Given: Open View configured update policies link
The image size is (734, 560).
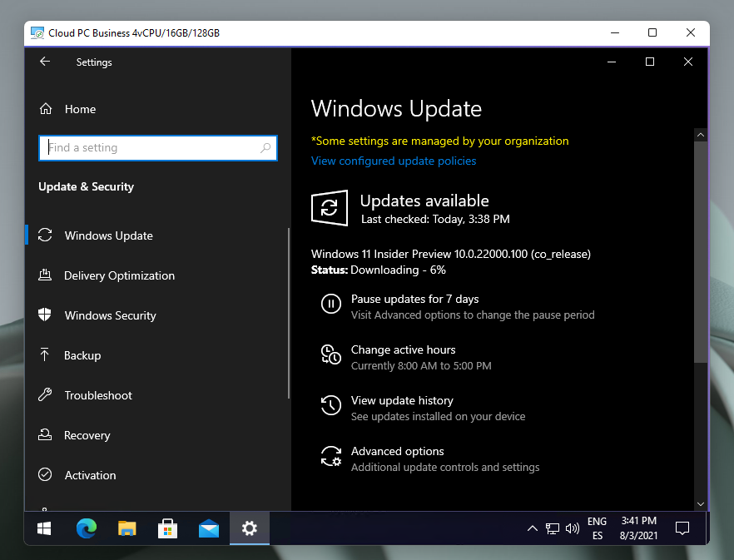Looking at the screenshot, I should coord(394,161).
